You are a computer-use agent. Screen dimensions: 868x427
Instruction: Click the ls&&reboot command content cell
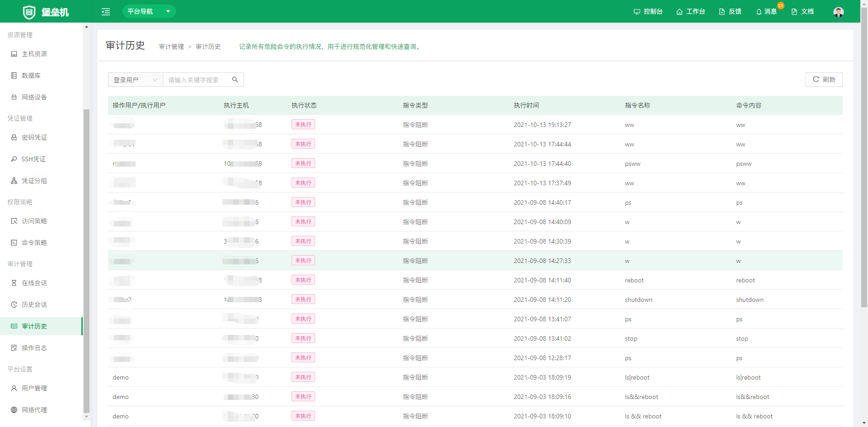click(752, 397)
